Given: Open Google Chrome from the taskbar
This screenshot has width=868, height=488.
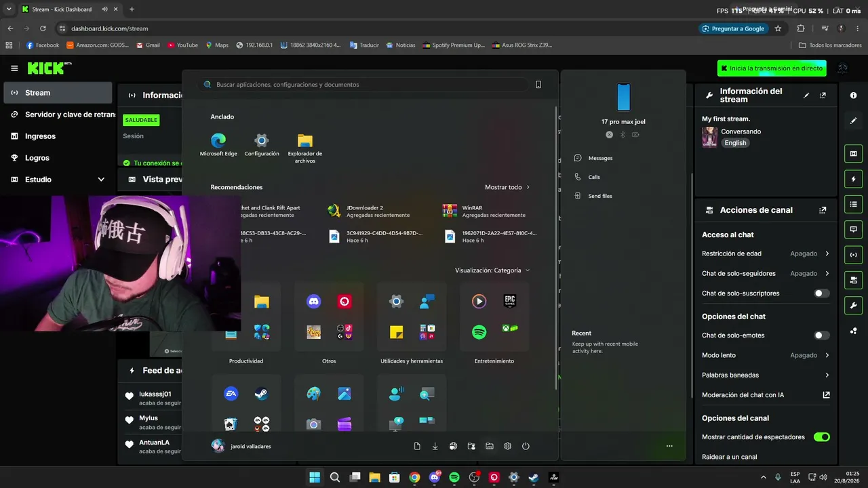Looking at the screenshot, I should [x=414, y=477].
